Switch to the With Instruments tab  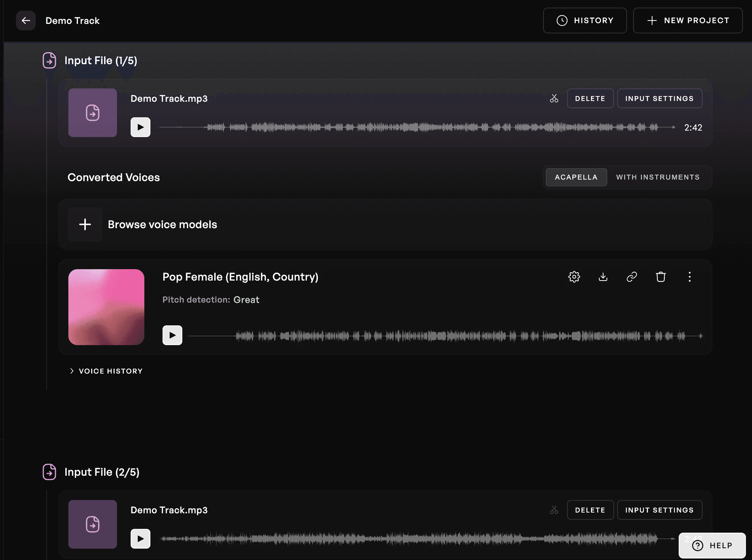click(658, 177)
